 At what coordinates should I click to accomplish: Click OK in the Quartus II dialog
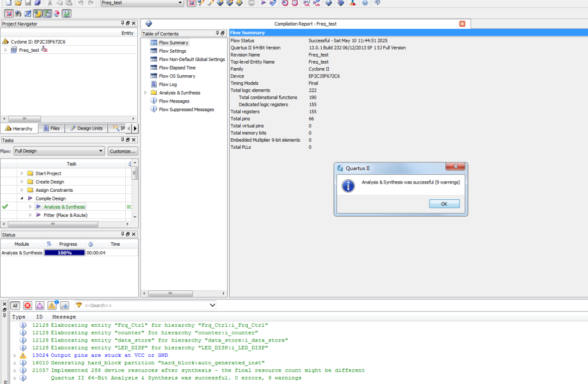tap(444, 204)
